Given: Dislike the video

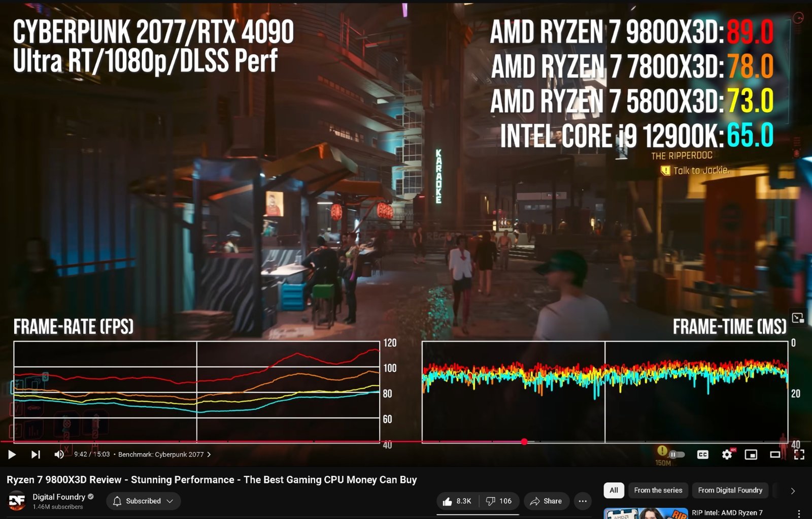Looking at the screenshot, I should point(498,501).
